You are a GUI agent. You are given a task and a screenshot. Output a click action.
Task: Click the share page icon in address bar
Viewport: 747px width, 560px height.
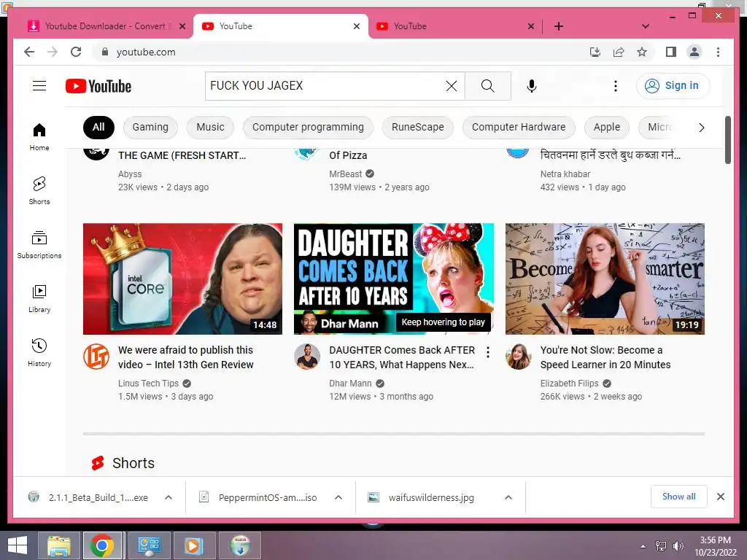tap(619, 52)
